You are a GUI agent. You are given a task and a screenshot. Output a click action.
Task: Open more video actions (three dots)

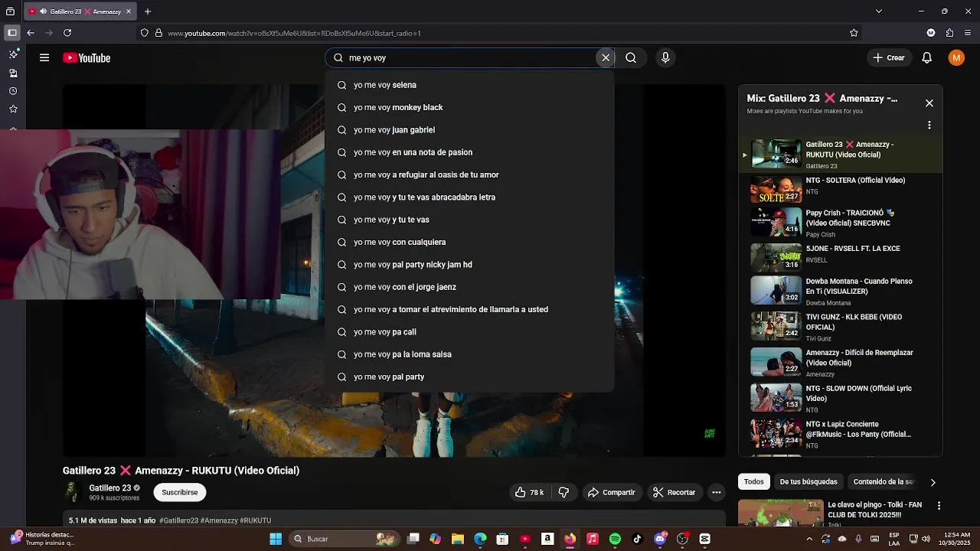[x=717, y=492]
